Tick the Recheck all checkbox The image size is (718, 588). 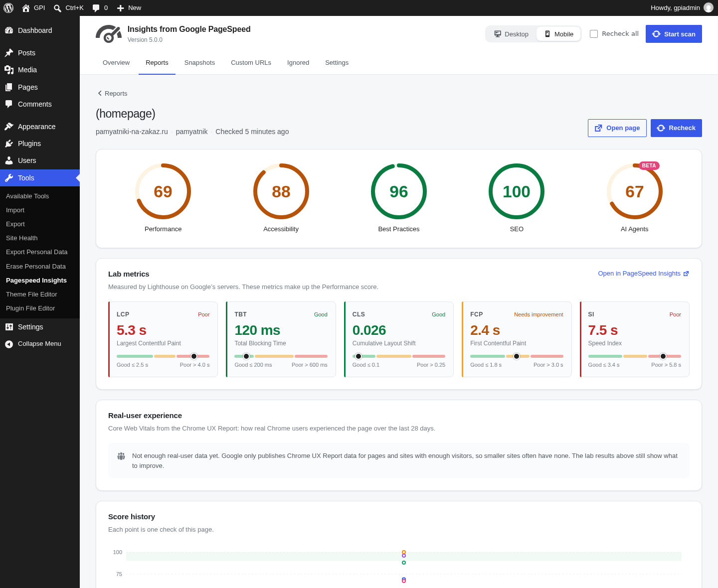pos(594,34)
